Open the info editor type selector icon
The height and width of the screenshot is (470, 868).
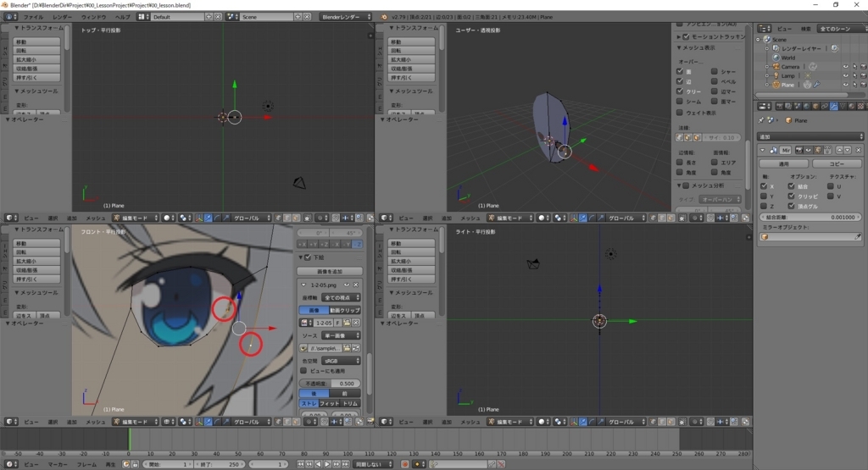[11, 17]
